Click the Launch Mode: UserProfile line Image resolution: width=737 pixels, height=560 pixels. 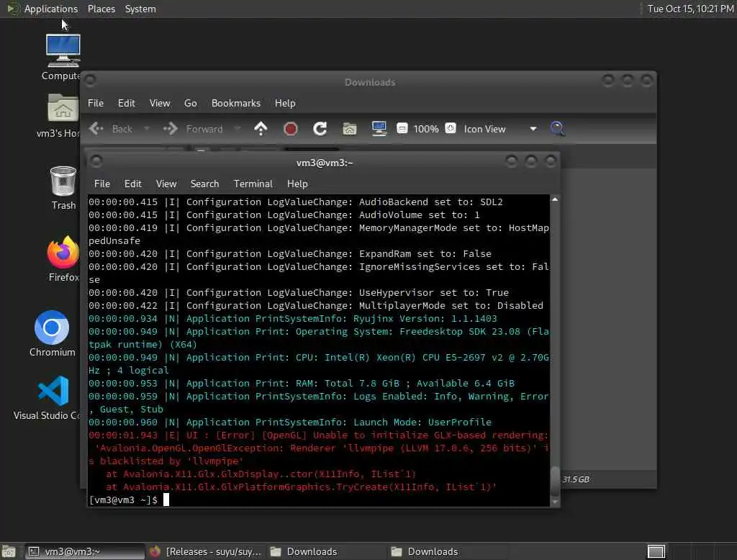tap(290, 423)
